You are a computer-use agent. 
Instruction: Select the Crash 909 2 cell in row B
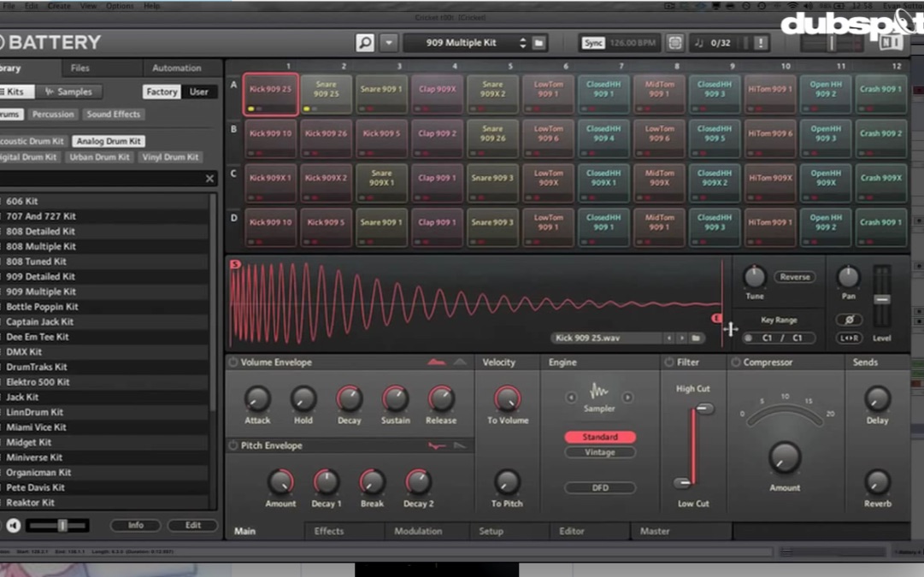tap(881, 138)
